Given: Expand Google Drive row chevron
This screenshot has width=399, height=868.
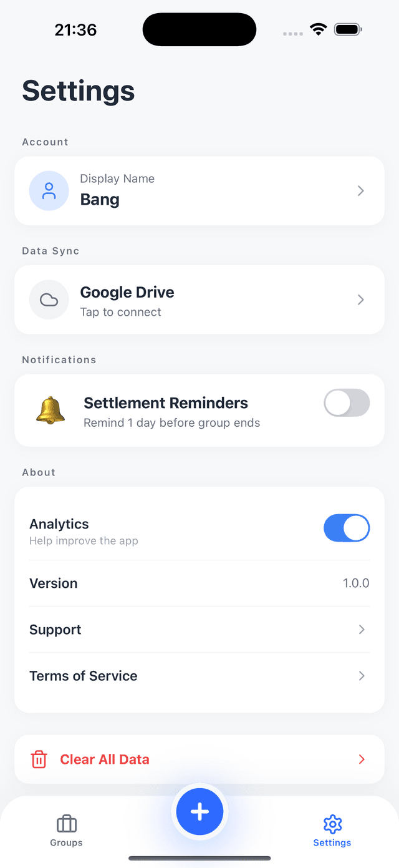Looking at the screenshot, I should pyautogui.click(x=361, y=300).
